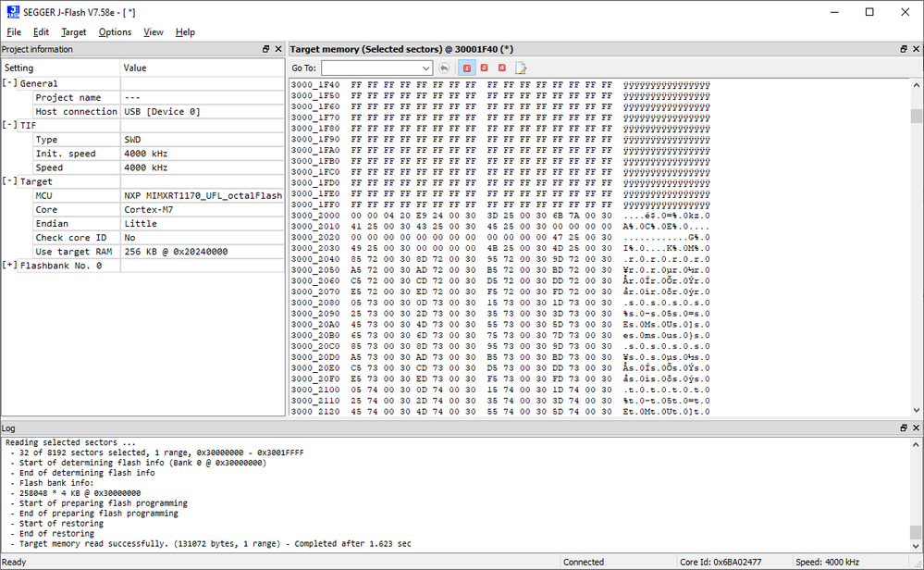Screen dimensions: 924x570
Task: Maximize the J-Flash window
Action: coord(869,12)
